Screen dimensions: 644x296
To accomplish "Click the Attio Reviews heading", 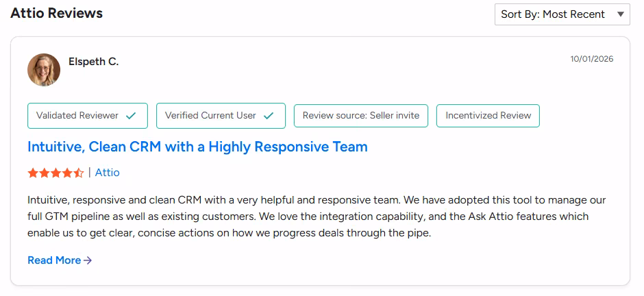I will coord(57,13).
